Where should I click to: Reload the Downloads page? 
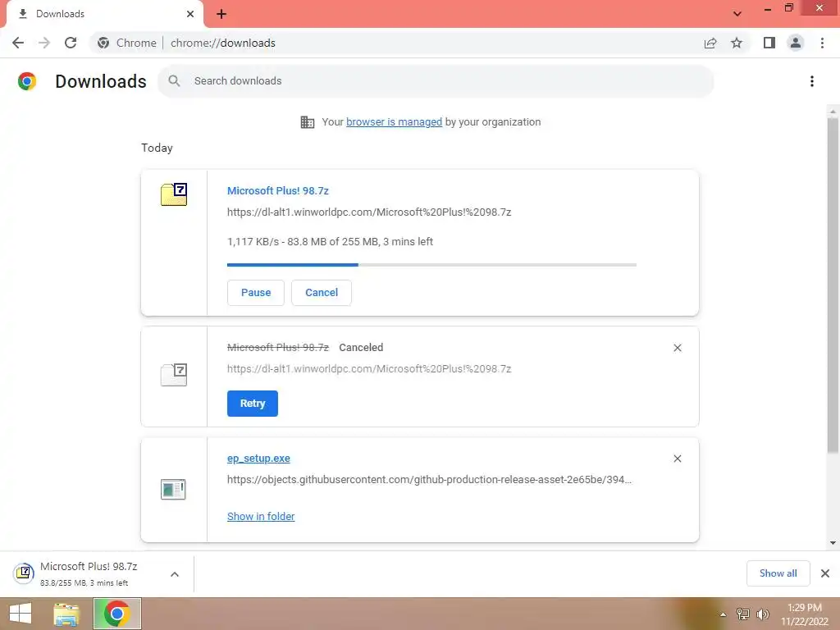pos(71,43)
